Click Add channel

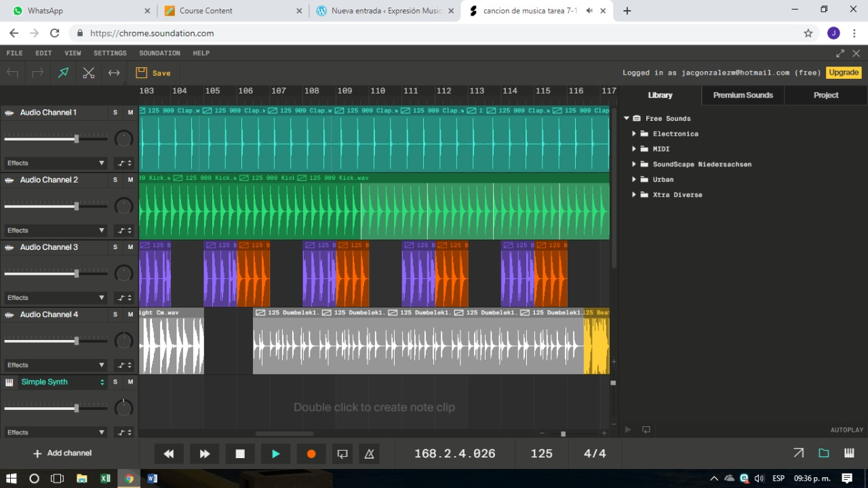[62, 453]
